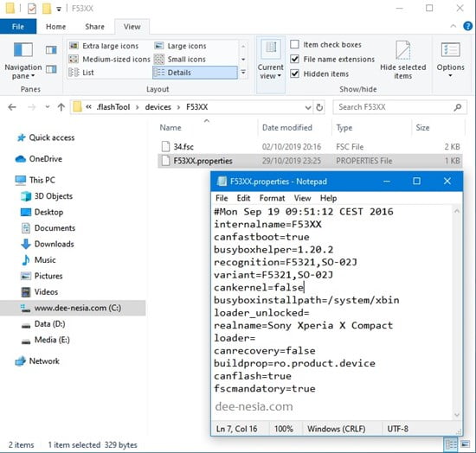Sort by Type column header
476x453 pixels.
344,128
